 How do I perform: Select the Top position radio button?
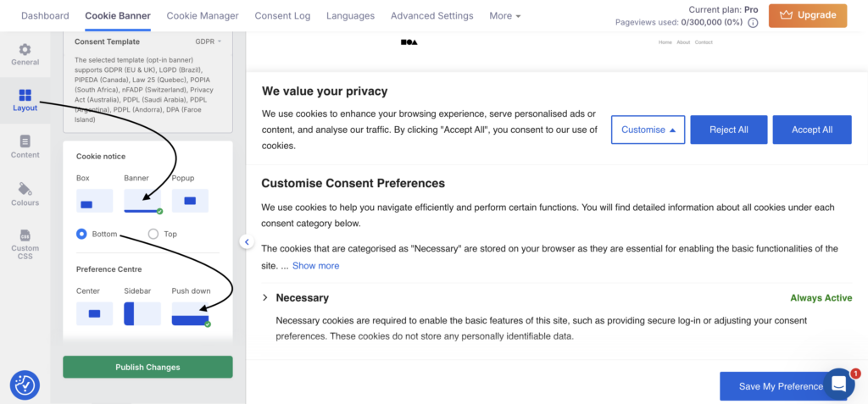pyautogui.click(x=153, y=234)
